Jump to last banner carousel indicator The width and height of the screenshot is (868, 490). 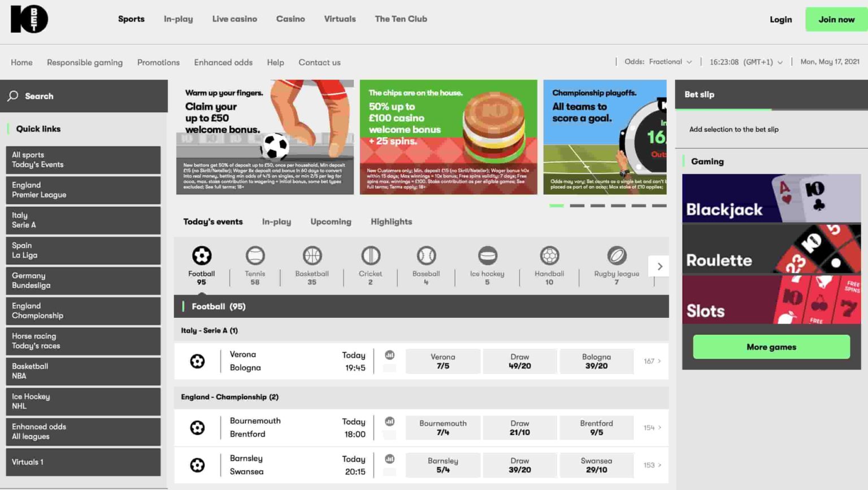[659, 206]
